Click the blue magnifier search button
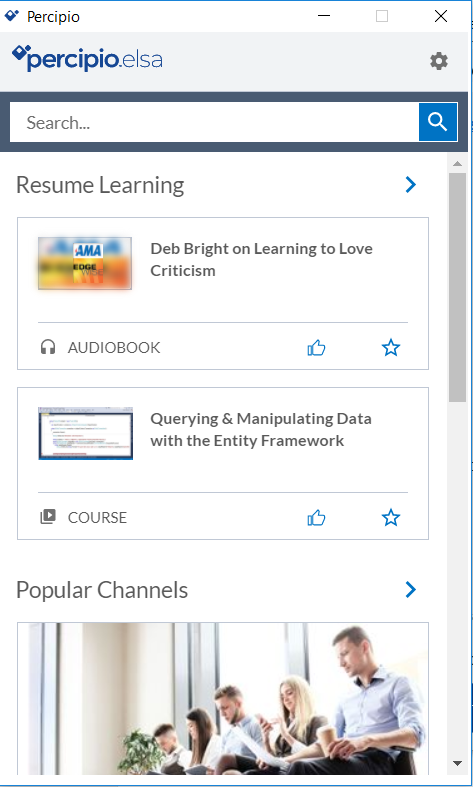 pyautogui.click(x=438, y=122)
